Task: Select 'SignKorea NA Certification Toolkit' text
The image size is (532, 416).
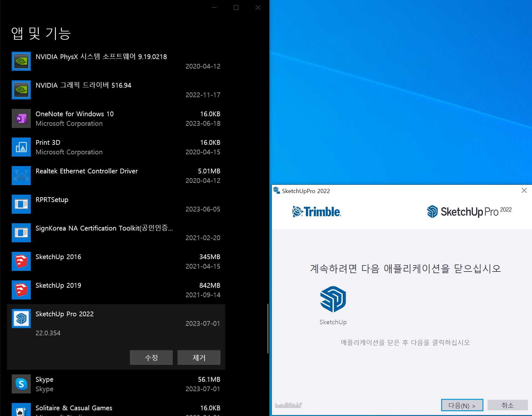Action: pyautogui.click(x=104, y=228)
